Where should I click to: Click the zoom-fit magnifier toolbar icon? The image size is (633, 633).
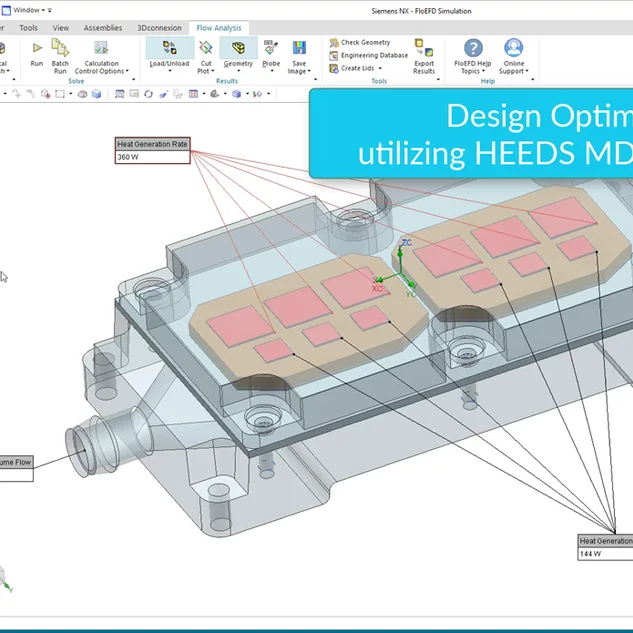pos(119,94)
